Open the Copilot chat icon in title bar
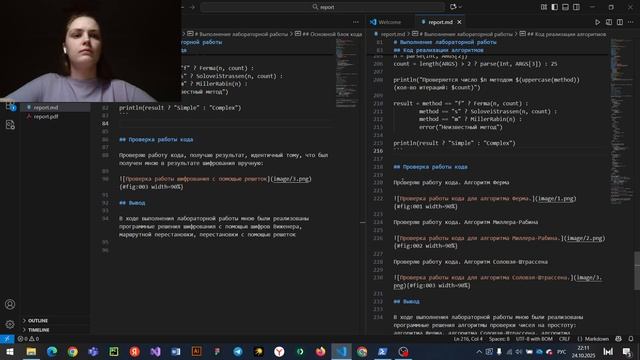This screenshot has width=640, height=360. [x=453, y=7]
